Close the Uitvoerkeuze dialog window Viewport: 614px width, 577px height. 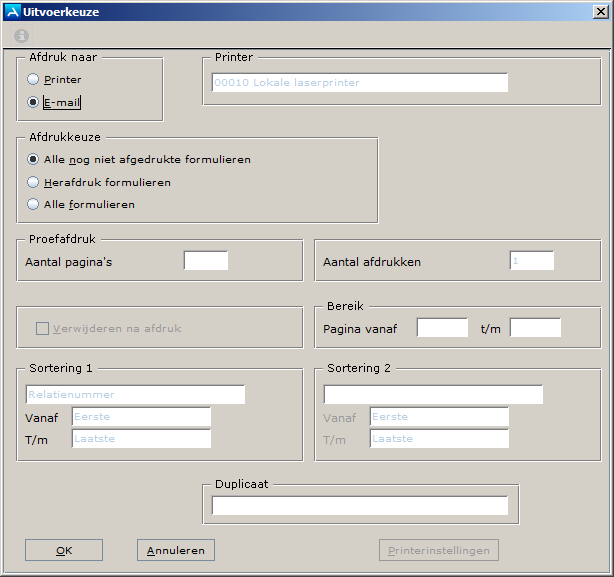point(597,12)
